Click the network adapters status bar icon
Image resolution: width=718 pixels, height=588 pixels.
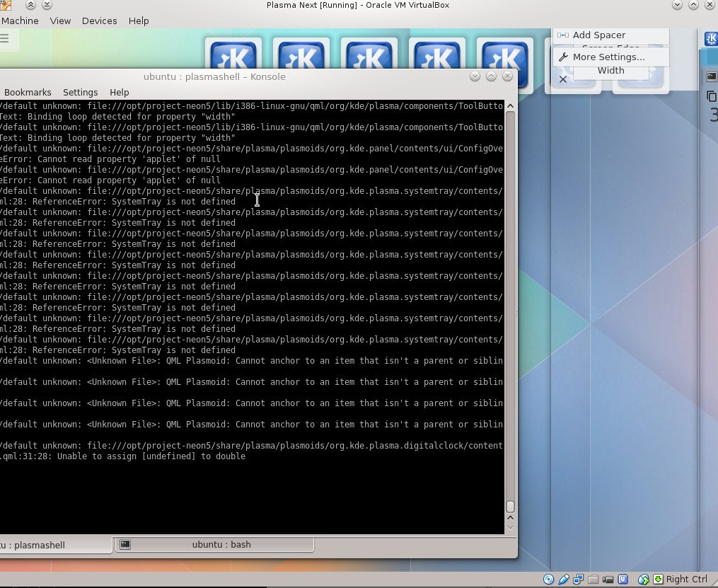point(579,580)
